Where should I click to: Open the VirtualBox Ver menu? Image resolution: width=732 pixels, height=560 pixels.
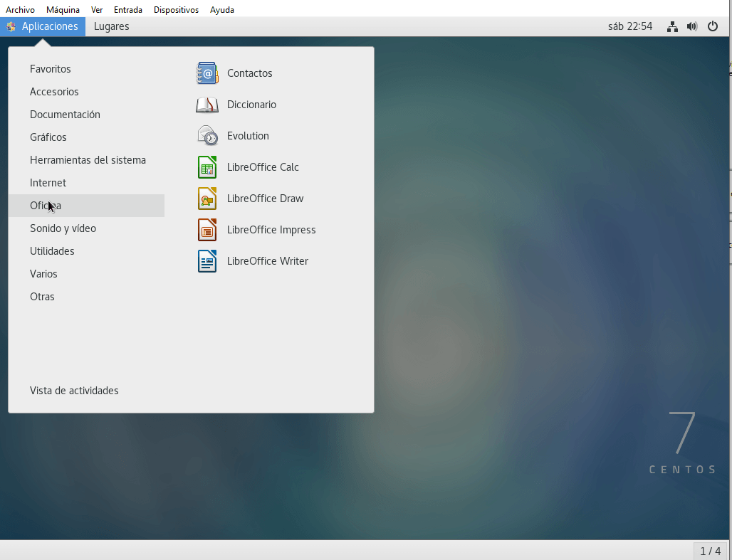coord(97,10)
